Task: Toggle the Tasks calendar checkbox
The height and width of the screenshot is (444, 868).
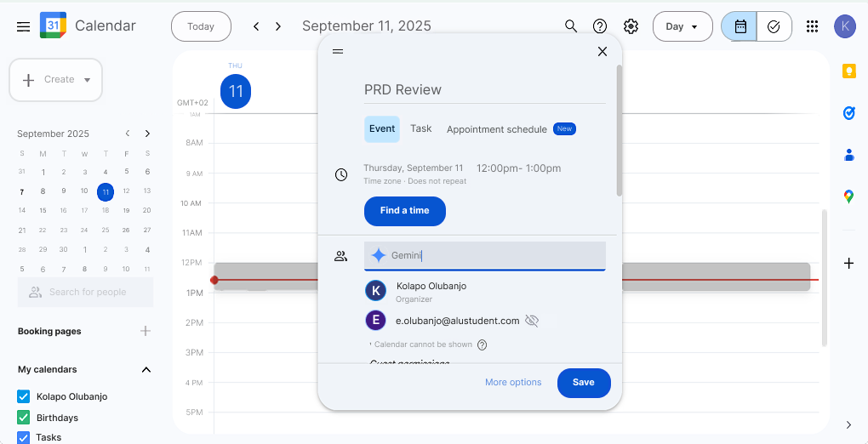Action: pos(24,437)
